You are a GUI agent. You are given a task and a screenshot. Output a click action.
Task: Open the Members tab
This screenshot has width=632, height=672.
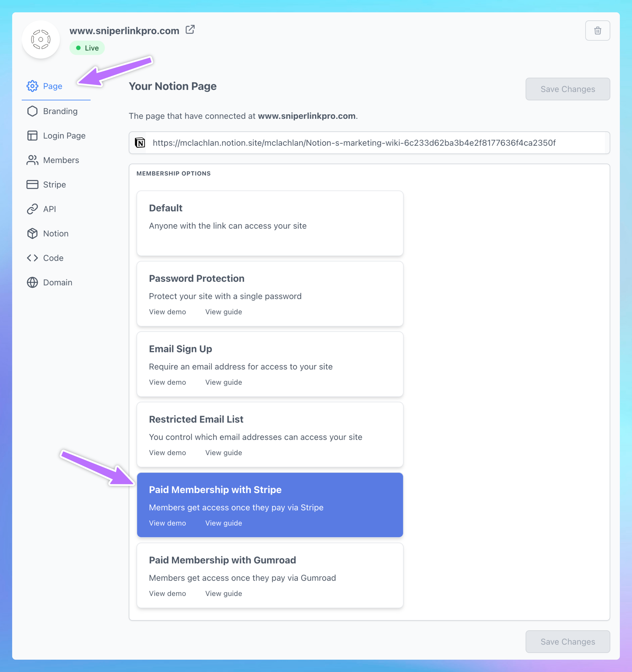[x=61, y=160]
